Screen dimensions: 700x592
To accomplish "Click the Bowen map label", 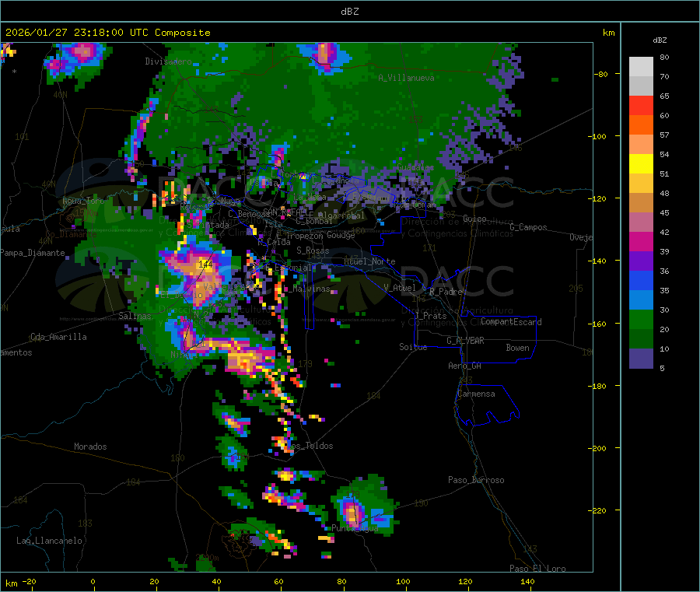I will [x=517, y=348].
